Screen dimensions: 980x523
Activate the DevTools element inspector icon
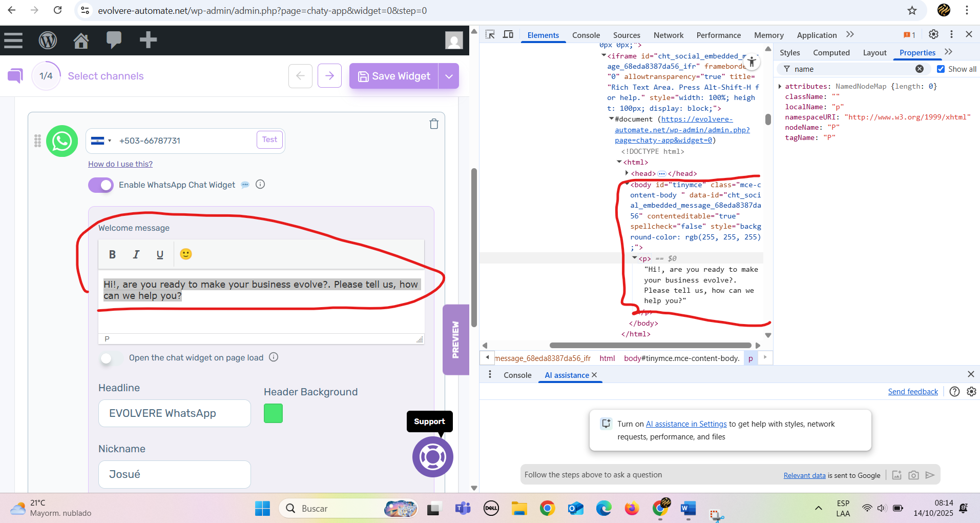[x=490, y=35]
